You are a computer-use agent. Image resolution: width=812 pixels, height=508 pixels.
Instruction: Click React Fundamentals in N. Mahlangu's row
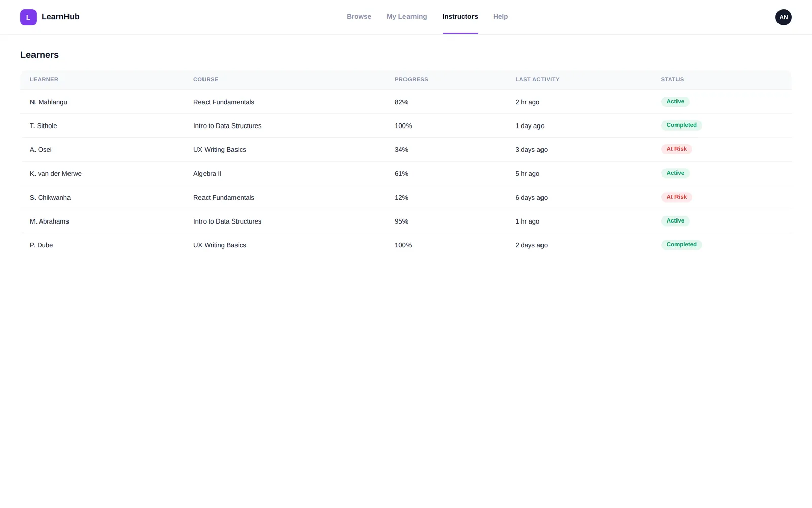click(224, 102)
